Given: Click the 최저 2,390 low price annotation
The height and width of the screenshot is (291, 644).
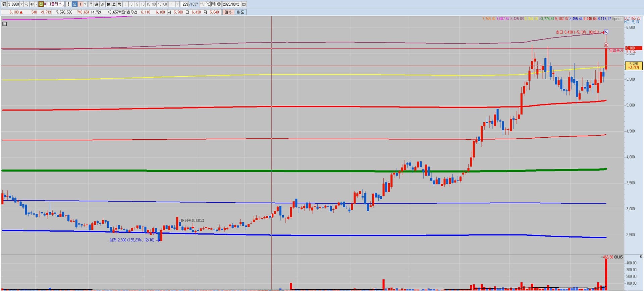Looking at the screenshot, I should [x=132, y=240].
